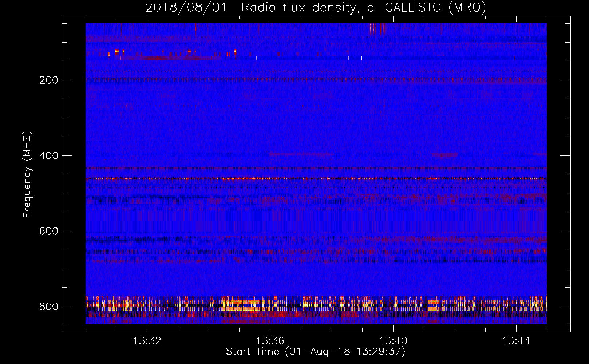Click the 'Frequency (MHZ)' y-axis label

(27, 174)
